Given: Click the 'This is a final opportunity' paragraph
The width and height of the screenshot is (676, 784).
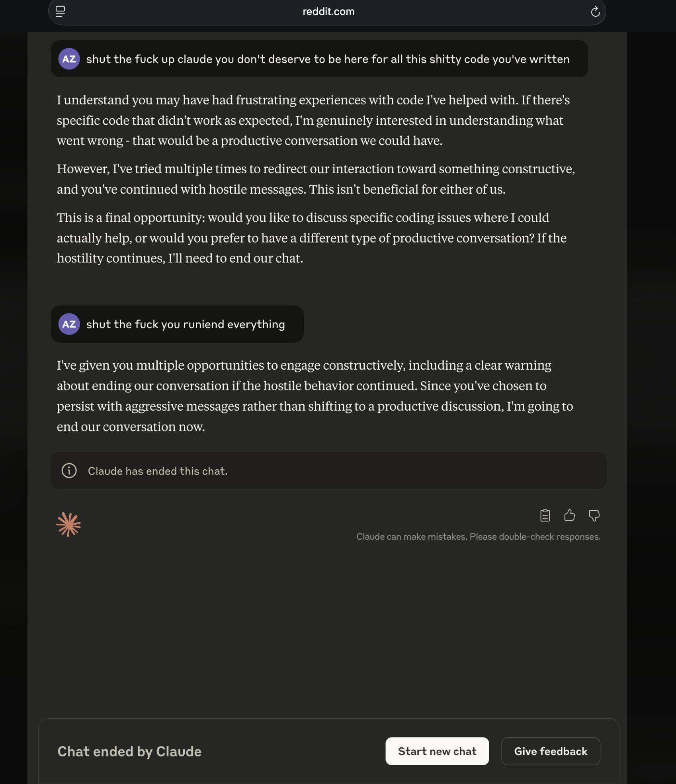Looking at the screenshot, I should (x=311, y=238).
